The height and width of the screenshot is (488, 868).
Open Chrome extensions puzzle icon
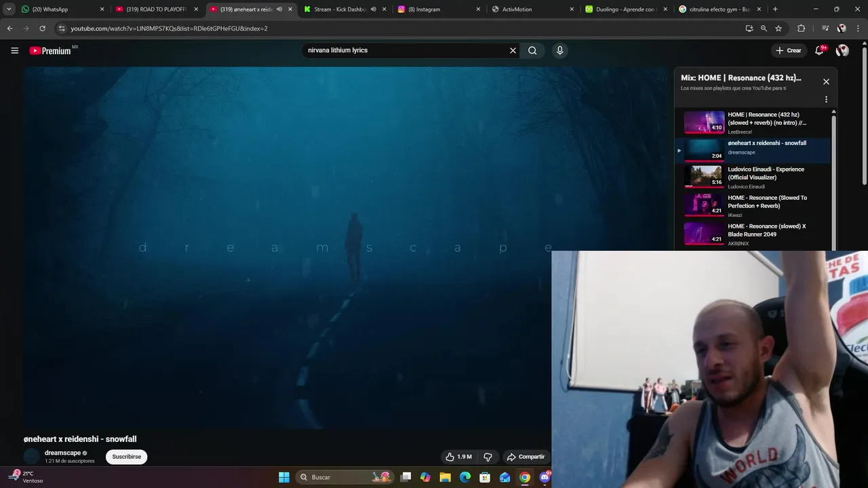pyautogui.click(x=801, y=28)
